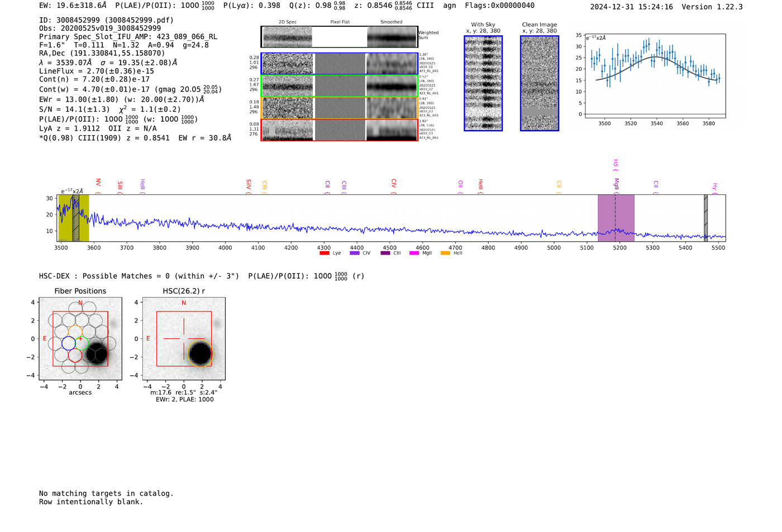Screen dimensions: 782x532
Task: Select the NV line marker above spectrum
Action: pyautogui.click(x=98, y=186)
